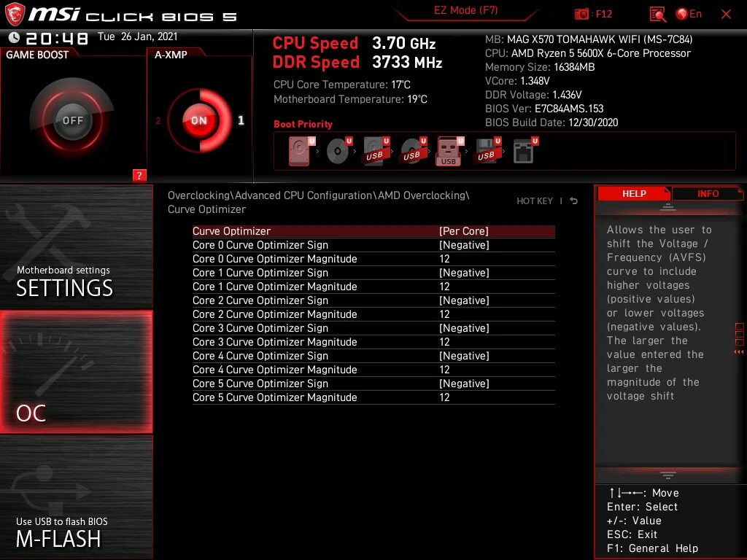Click the Memory Size 16384MB text
The width and height of the screenshot is (747, 560).
click(x=540, y=67)
